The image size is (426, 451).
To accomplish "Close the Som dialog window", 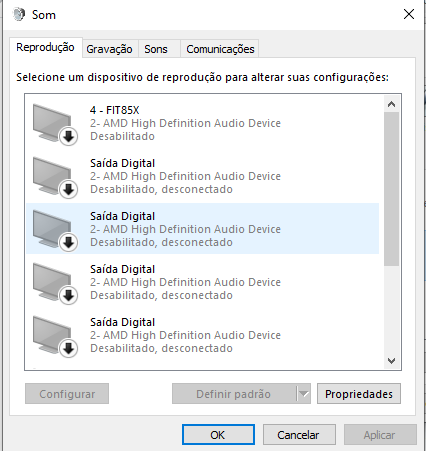I will click(409, 14).
